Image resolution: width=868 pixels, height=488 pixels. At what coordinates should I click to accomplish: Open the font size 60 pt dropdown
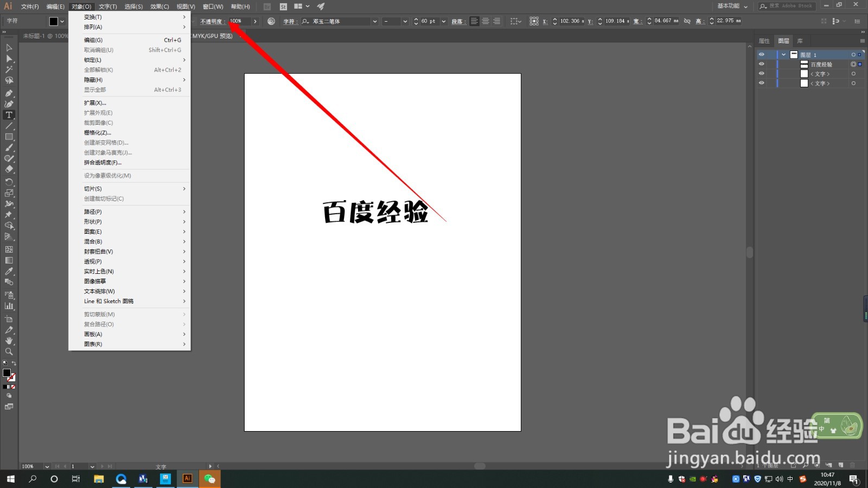pyautogui.click(x=444, y=21)
